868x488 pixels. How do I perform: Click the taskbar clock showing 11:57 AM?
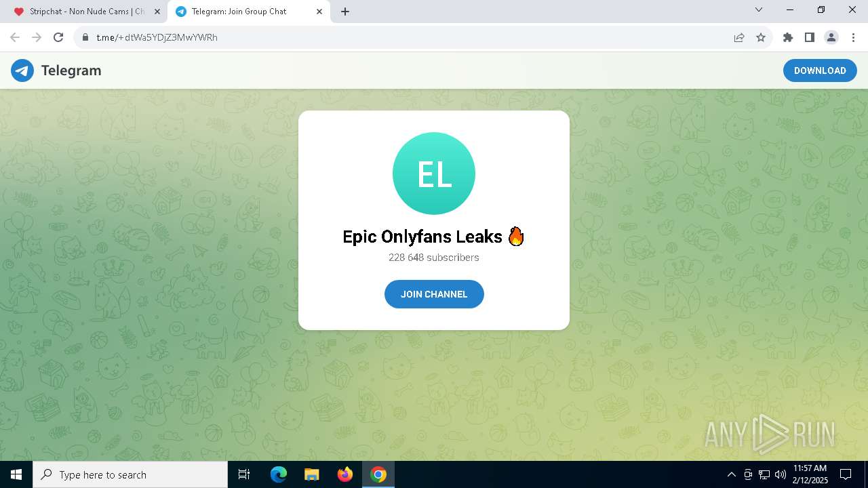pyautogui.click(x=810, y=474)
